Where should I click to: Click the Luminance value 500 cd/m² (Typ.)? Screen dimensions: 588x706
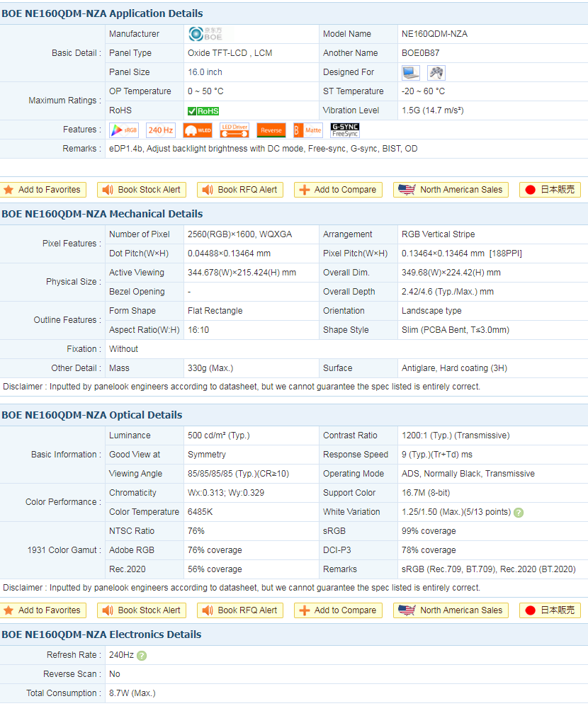coord(218,435)
